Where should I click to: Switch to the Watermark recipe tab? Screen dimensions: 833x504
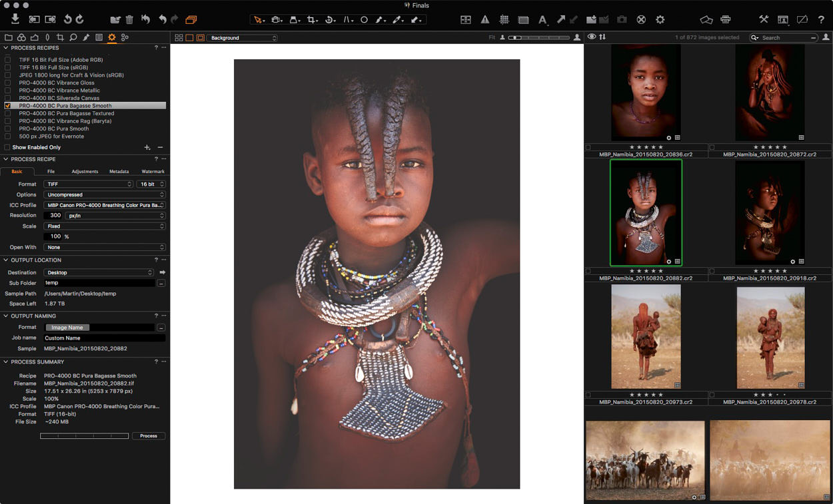click(153, 172)
